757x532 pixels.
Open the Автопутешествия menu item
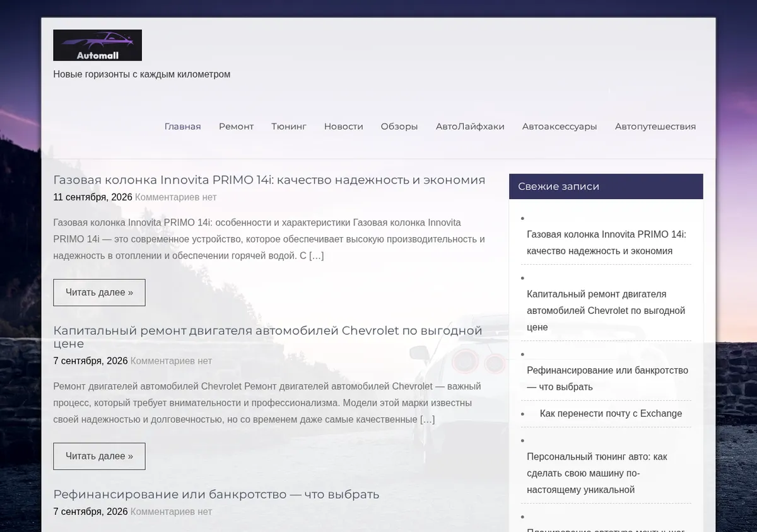[x=655, y=126]
